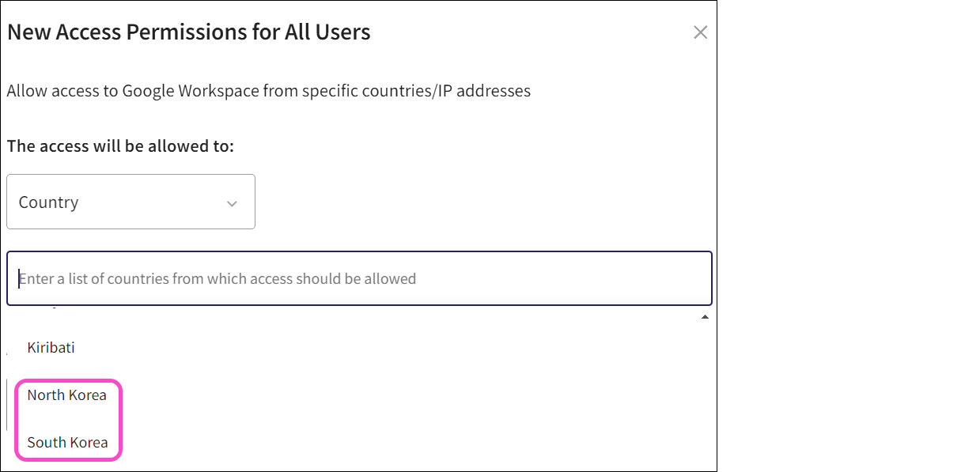Click the Google Workspace access description text
Viewport: 980px width, 472px height.
point(269,91)
